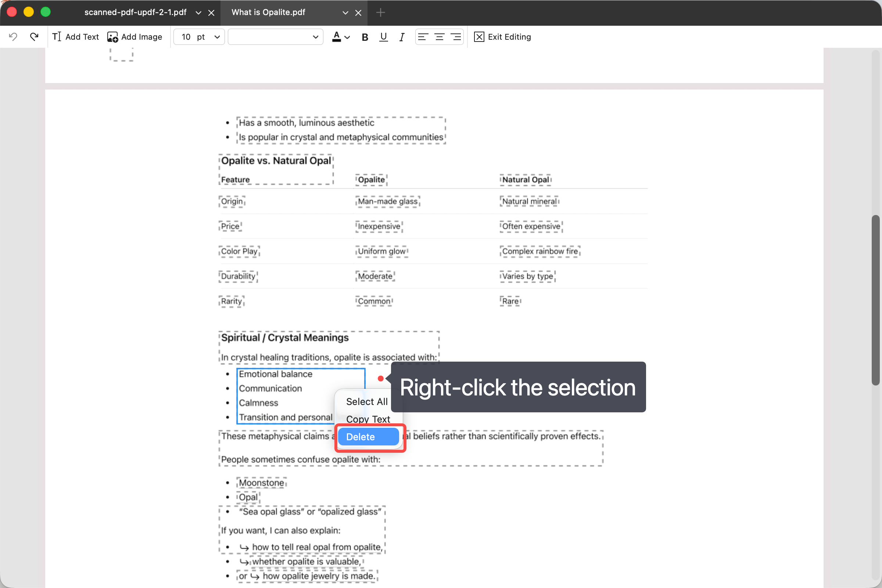This screenshot has height=588, width=882.
Task: Choose Select All in context menu
Action: click(x=367, y=402)
